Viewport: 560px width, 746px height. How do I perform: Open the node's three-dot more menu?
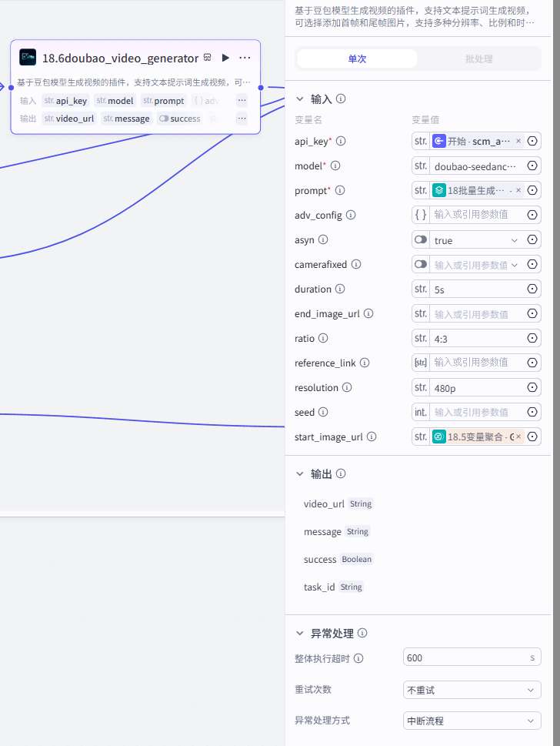tap(245, 58)
